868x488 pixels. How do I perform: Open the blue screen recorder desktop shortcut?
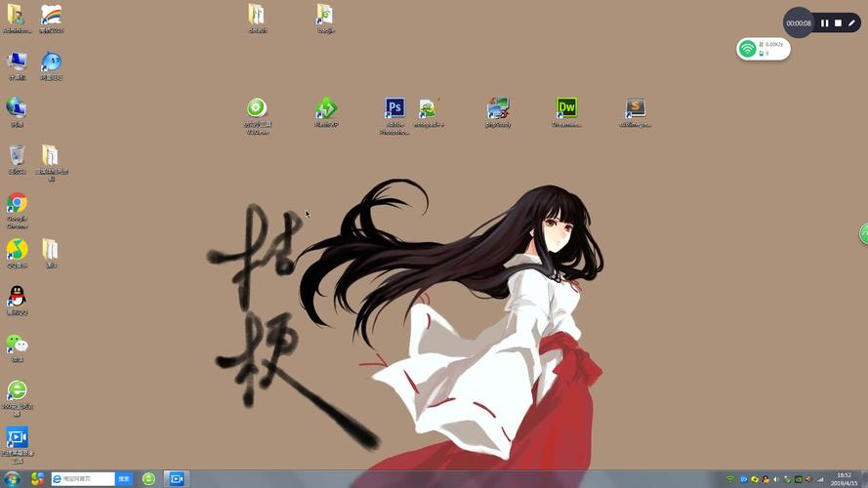tap(18, 444)
